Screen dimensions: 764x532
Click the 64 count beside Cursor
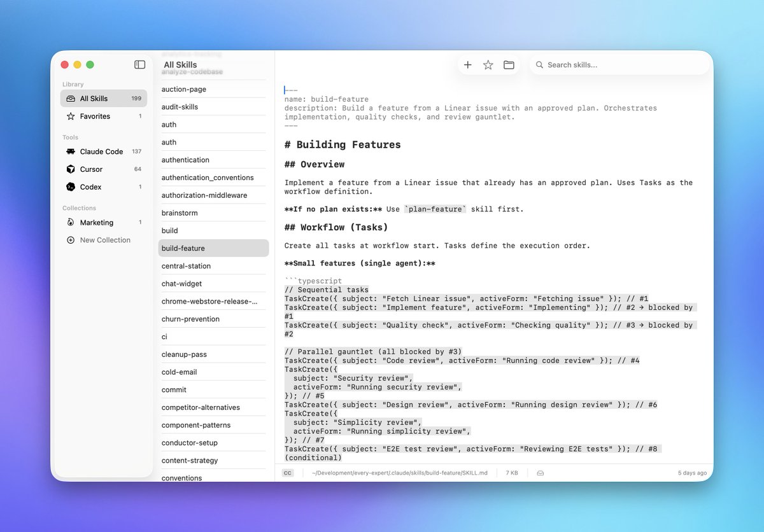138,169
